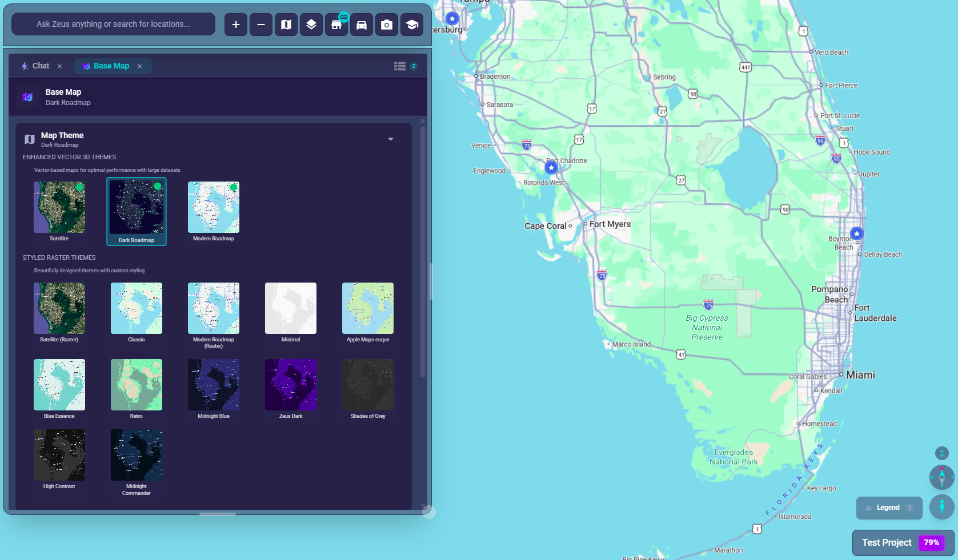Image resolution: width=958 pixels, height=560 pixels.
Task: Choose the Satellite vector theme
Action: pos(59,211)
